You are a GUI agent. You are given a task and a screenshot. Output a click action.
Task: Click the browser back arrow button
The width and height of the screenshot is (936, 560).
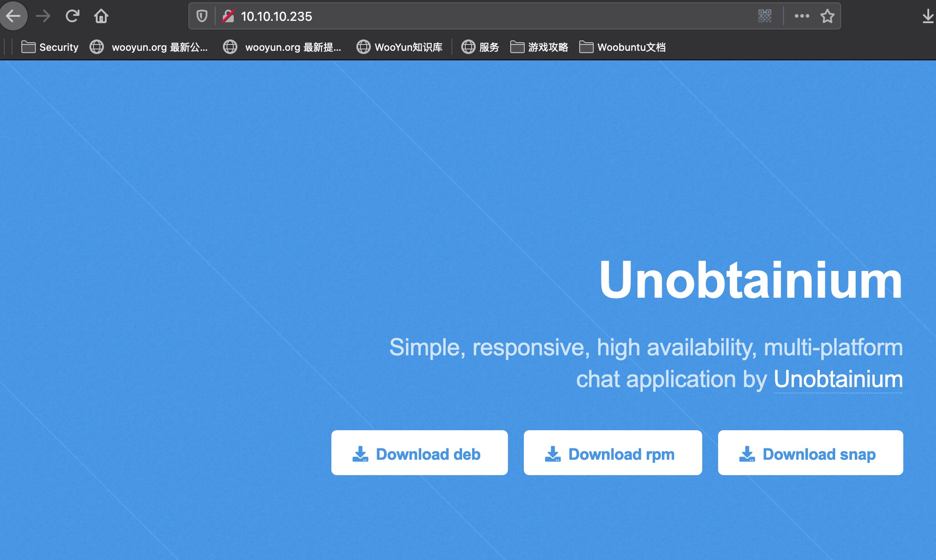pyautogui.click(x=13, y=16)
